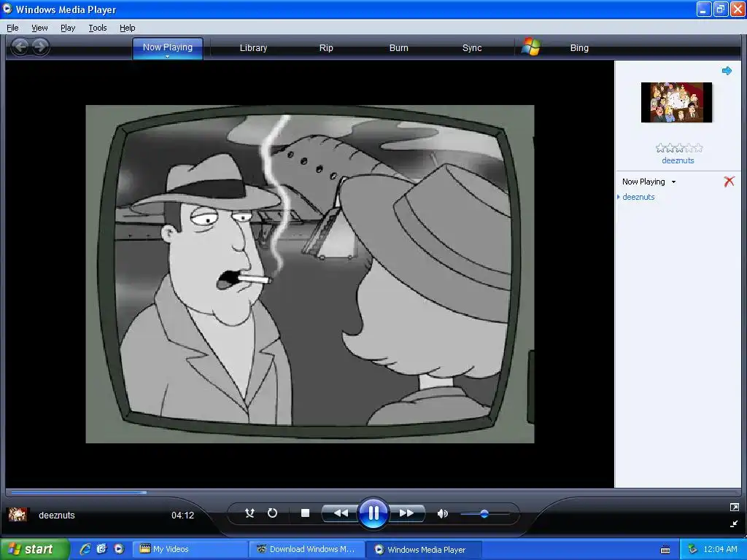747x560 pixels.
Task: Click the video playback area
Action: (309, 274)
